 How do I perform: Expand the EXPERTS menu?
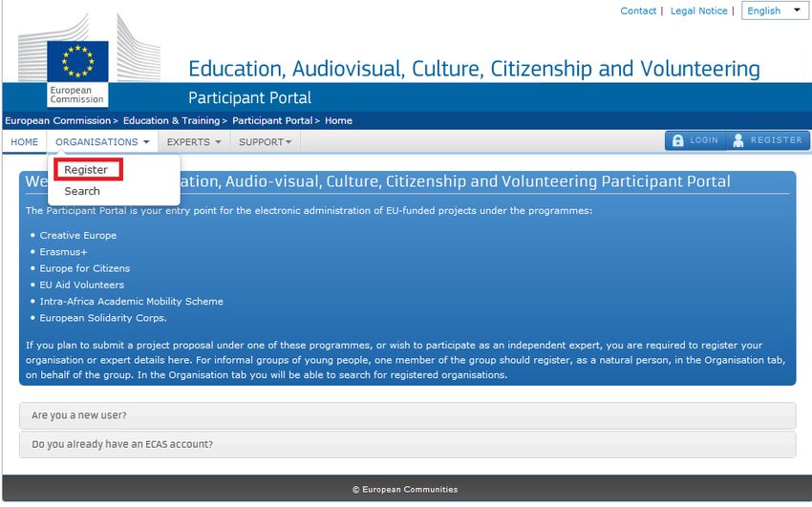click(194, 141)
